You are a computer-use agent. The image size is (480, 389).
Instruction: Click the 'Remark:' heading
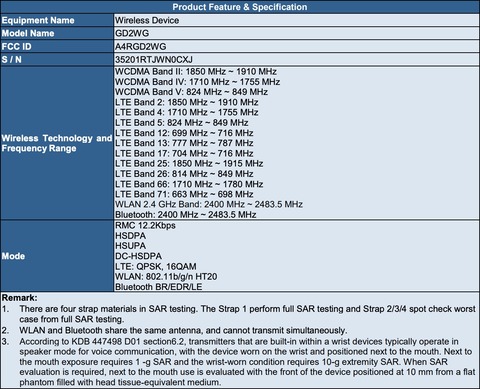click(x=20, y=298)
